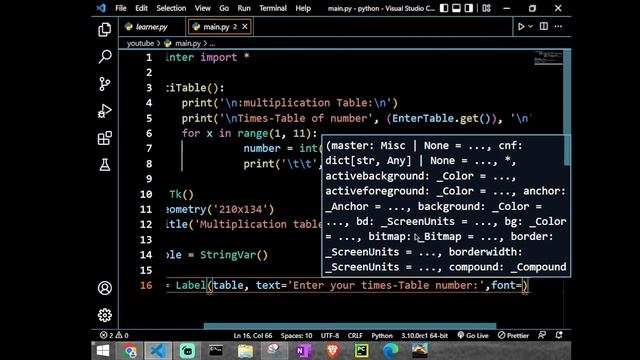Viewport: 640px width, 360px height.
Task: Open the Help menu
Action: pyautogui.click(x=303, y=8)
